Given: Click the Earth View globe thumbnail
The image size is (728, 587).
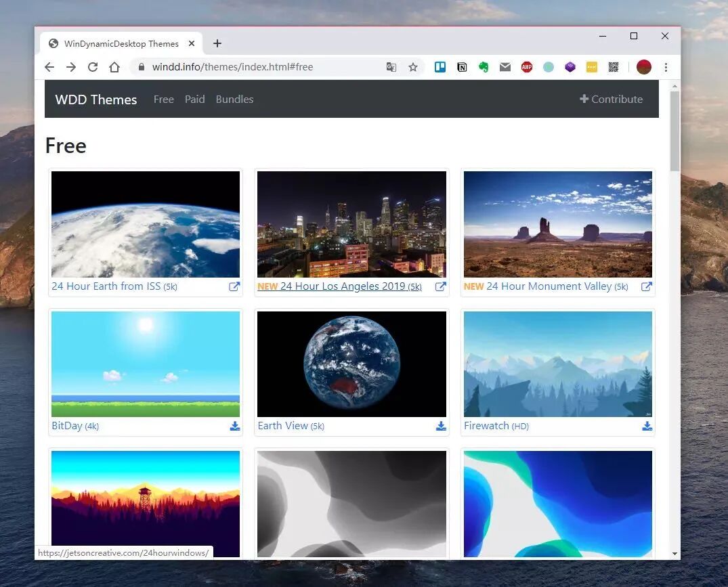Looking at the screenshot, I should [352, 364].
